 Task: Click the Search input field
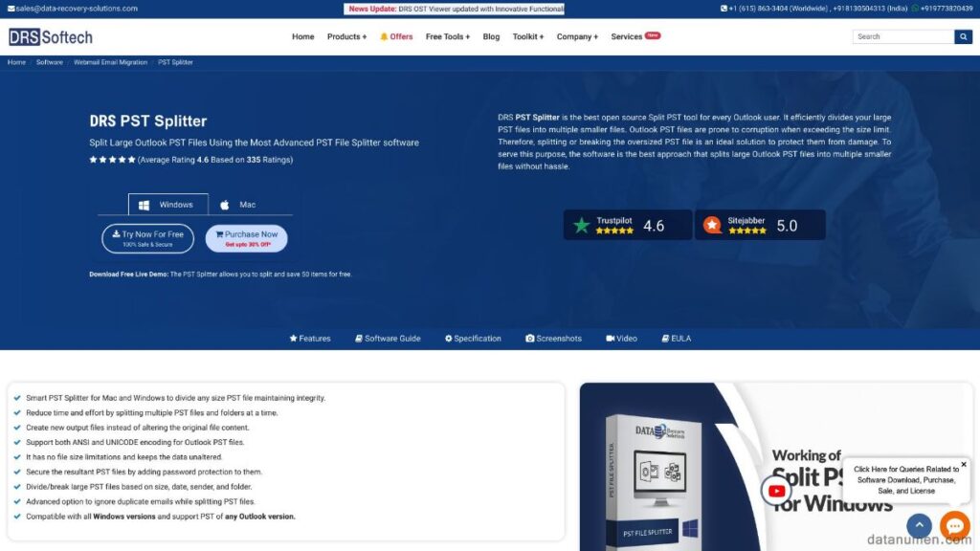(902, 36)
